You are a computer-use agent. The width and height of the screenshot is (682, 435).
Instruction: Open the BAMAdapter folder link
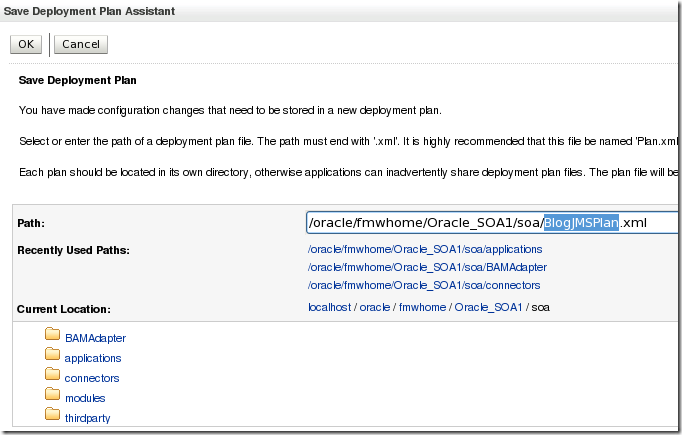tap(95, 338)
